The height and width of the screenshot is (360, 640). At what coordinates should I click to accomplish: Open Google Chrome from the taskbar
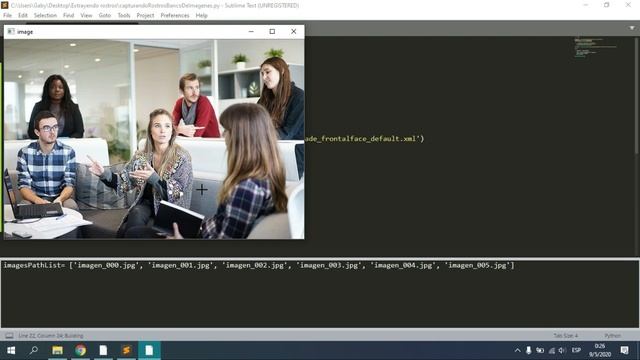[x=80, y=350]
